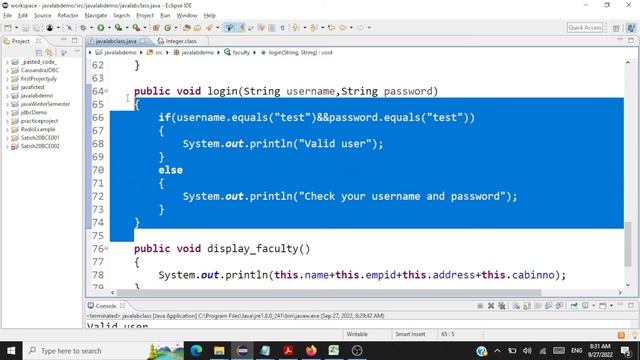640x360 pixels.
Task: Clear Console output icon
Action: point(516,306)
